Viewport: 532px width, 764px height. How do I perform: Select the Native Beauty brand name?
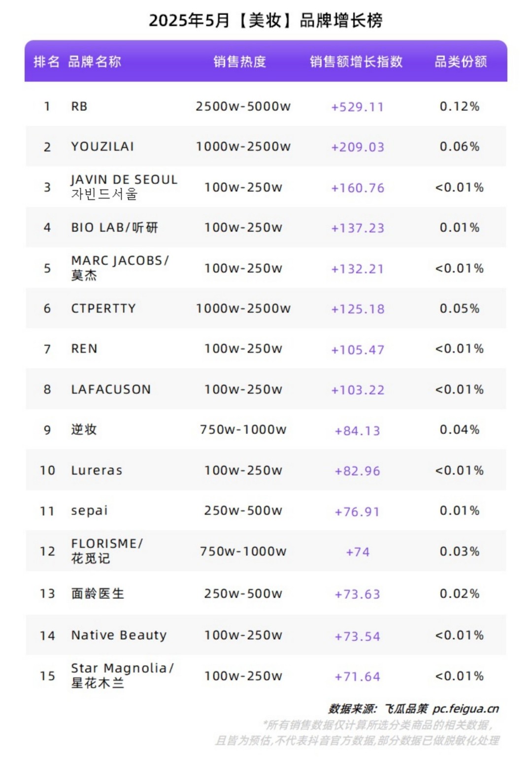tap(119, 635)
